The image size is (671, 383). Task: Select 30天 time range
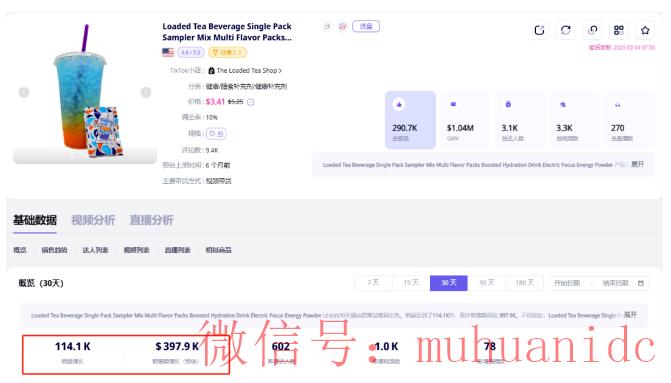click(x=448, y=283)
